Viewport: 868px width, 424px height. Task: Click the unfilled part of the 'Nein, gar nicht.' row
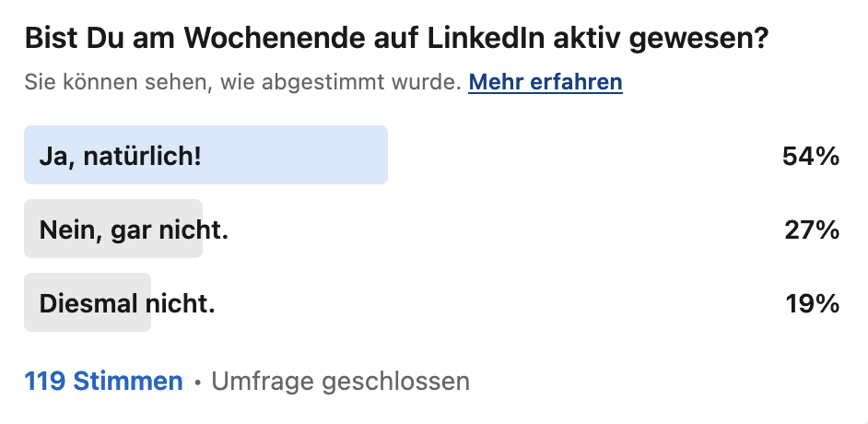pyautogui.click(x=493, y=229)
